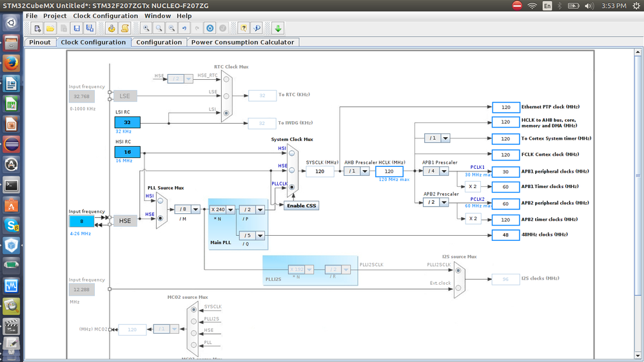Click the vertical scrollbar down arrow
This screenshot has height=362, width=644.
638,356
